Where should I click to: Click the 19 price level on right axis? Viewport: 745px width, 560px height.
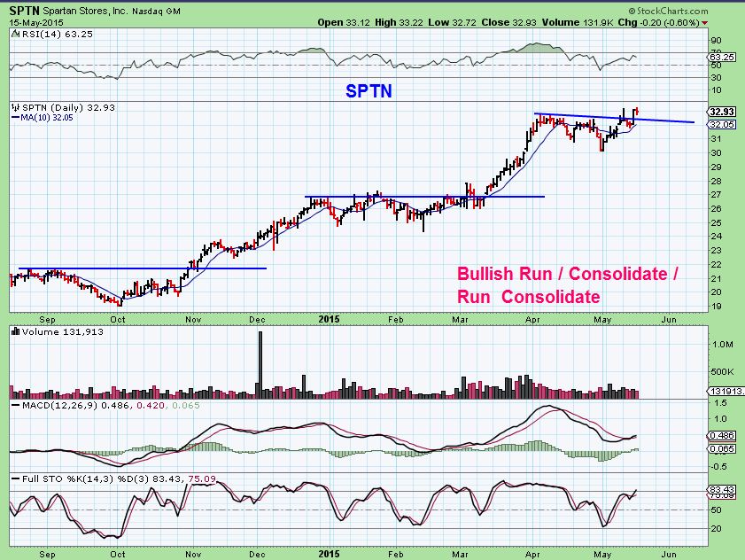pos(716,307)
